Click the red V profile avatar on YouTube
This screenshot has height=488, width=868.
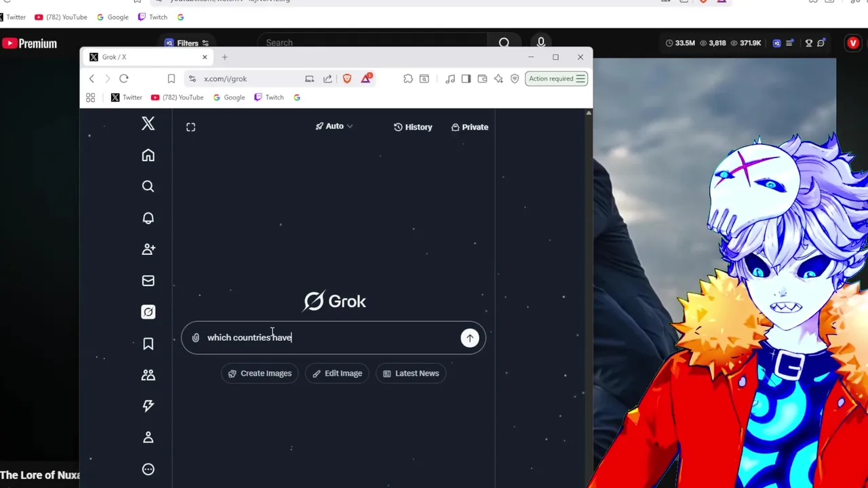853,43
